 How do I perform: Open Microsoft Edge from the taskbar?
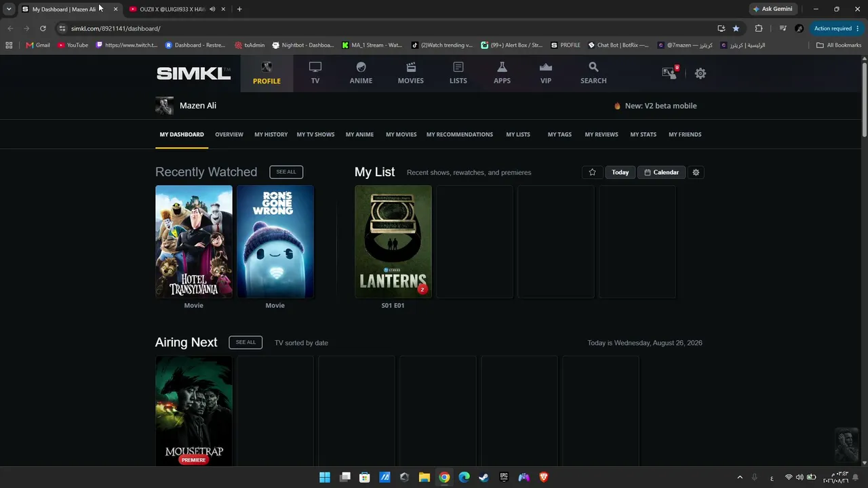[x=464, y=477]
